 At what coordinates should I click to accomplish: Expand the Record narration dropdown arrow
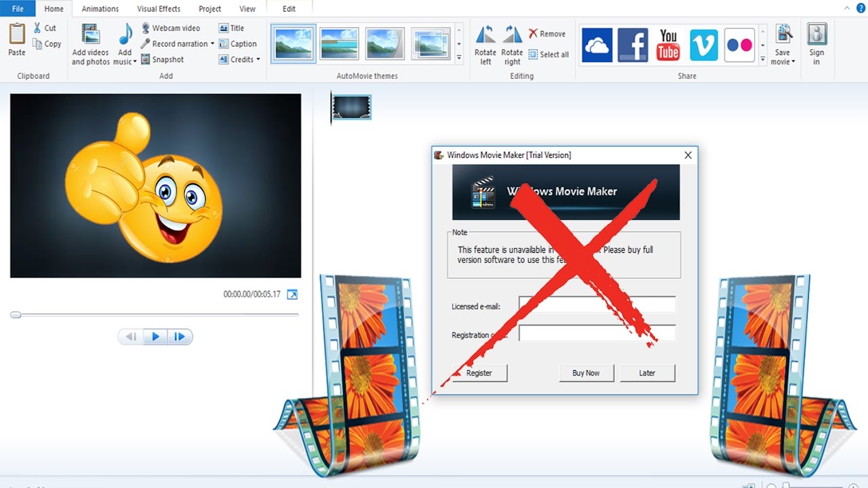click(212, 43)
